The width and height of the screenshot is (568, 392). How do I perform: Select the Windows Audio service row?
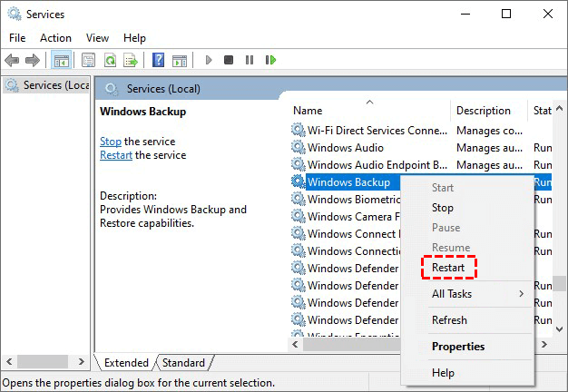point(345,148)
